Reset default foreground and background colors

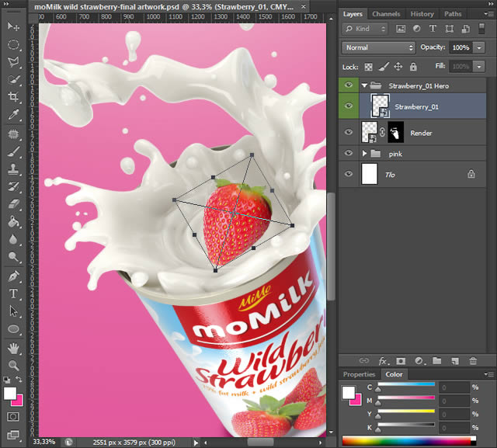6,380
